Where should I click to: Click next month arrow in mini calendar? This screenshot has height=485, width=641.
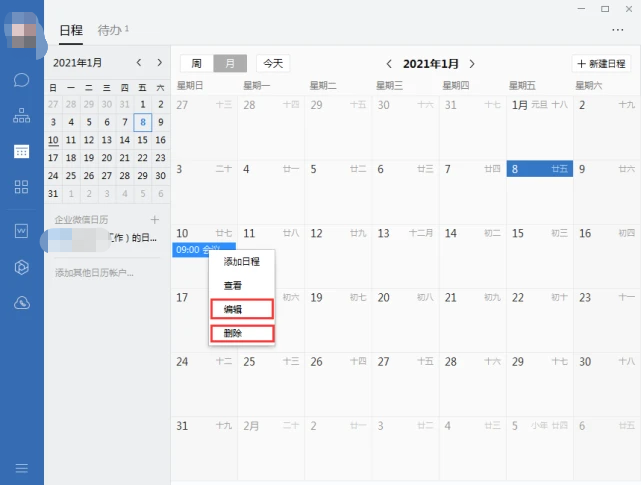point(158,63)
